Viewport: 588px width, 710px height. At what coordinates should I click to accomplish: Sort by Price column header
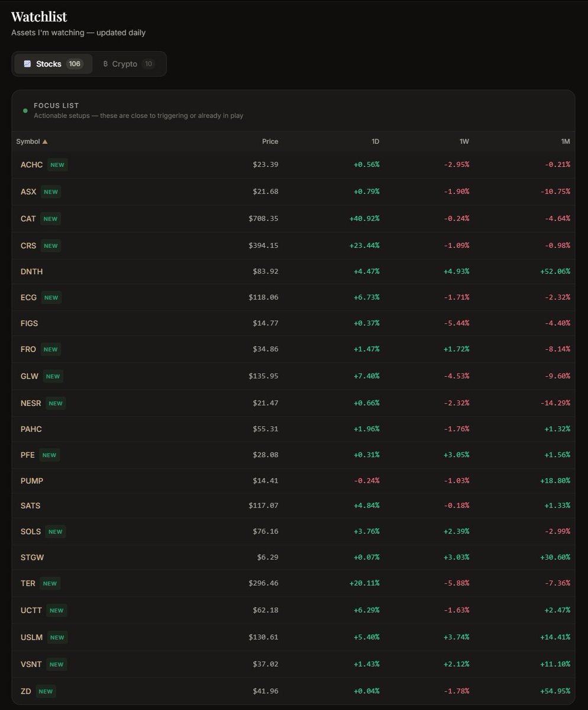(x=270, y=141)
